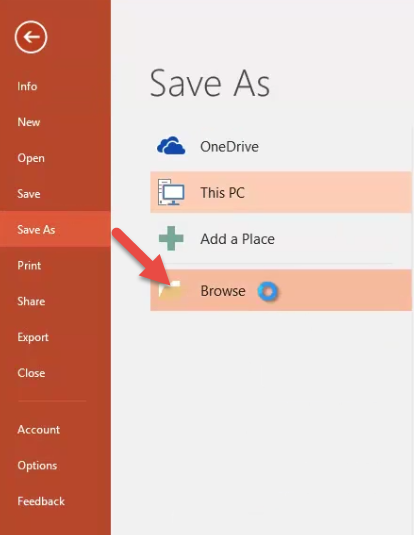Viewport: 414px width, 535px height.
Task: Click the Add a Place label
Action: (x=238, y=239)
